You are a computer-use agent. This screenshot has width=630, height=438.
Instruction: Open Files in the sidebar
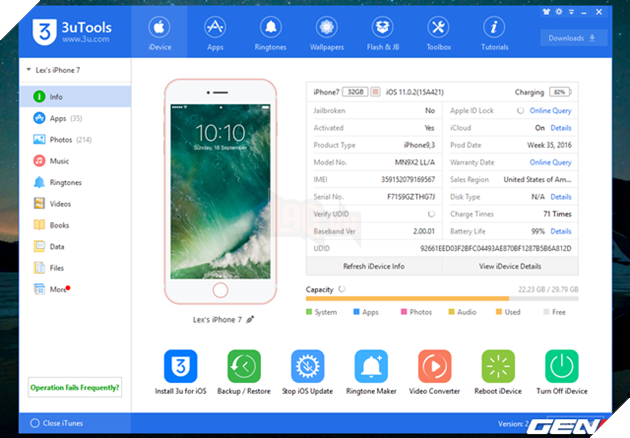75,268
